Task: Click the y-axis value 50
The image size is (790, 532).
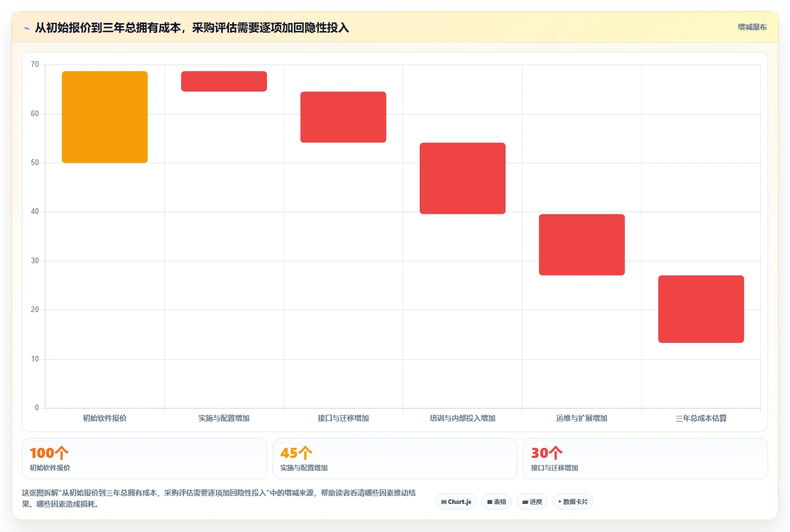Action: [35, 163]
